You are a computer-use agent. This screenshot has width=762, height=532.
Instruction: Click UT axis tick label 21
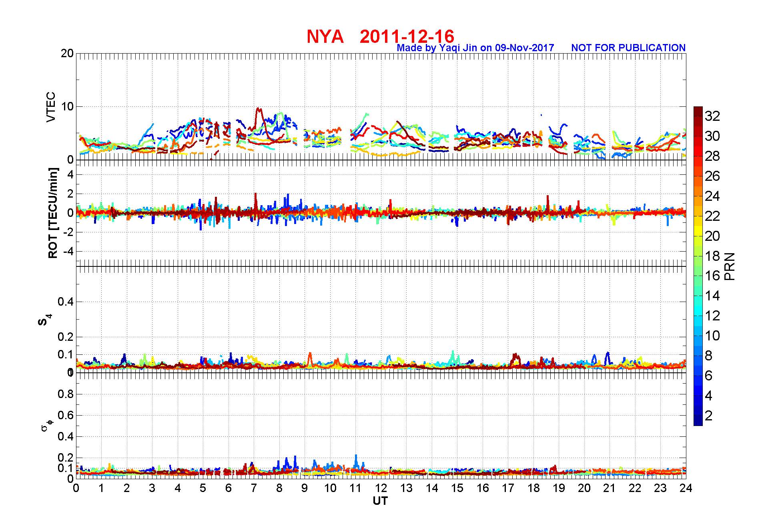pos(610,488)
